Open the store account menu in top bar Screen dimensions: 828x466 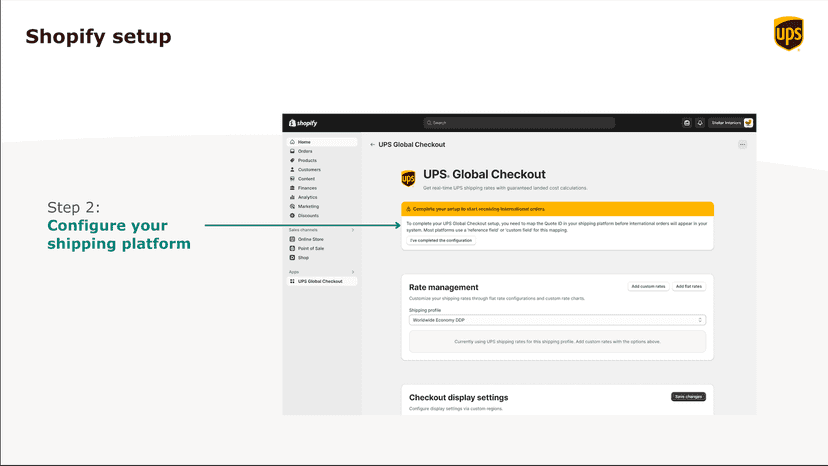[x=731, y=123]
